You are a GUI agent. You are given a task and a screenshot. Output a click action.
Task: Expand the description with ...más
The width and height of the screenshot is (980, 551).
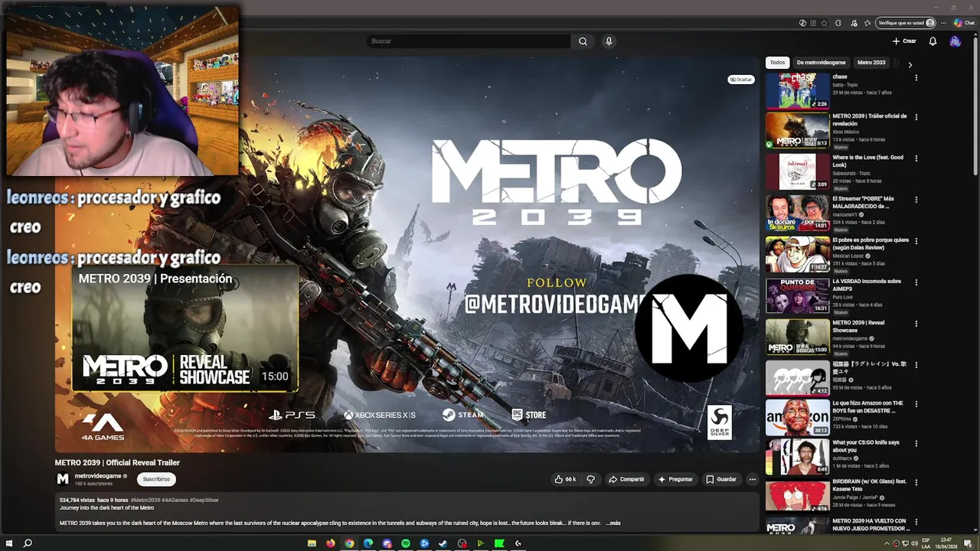pos(612,523)
